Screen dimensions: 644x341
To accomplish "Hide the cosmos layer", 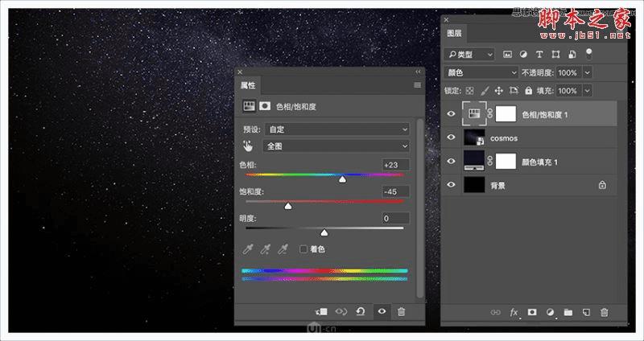I will tap(451, 137).
